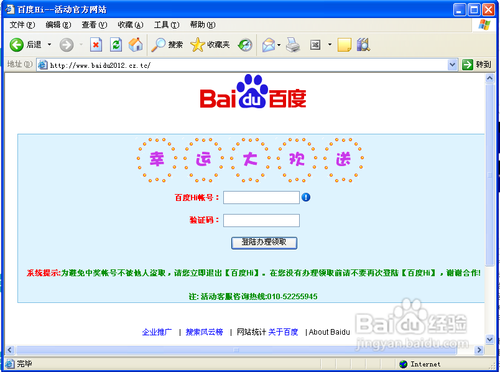Focus the 百度Hi帐号 input field

261,197
